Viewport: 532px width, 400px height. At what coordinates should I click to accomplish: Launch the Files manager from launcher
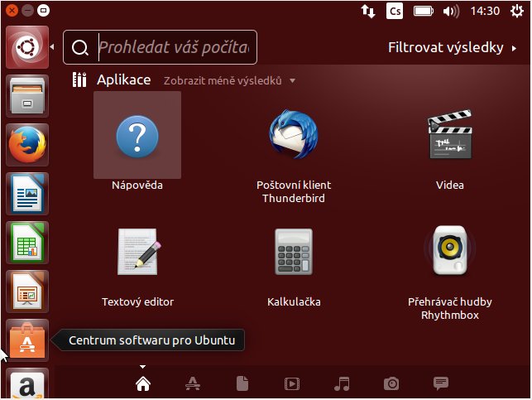coord(27,96)
